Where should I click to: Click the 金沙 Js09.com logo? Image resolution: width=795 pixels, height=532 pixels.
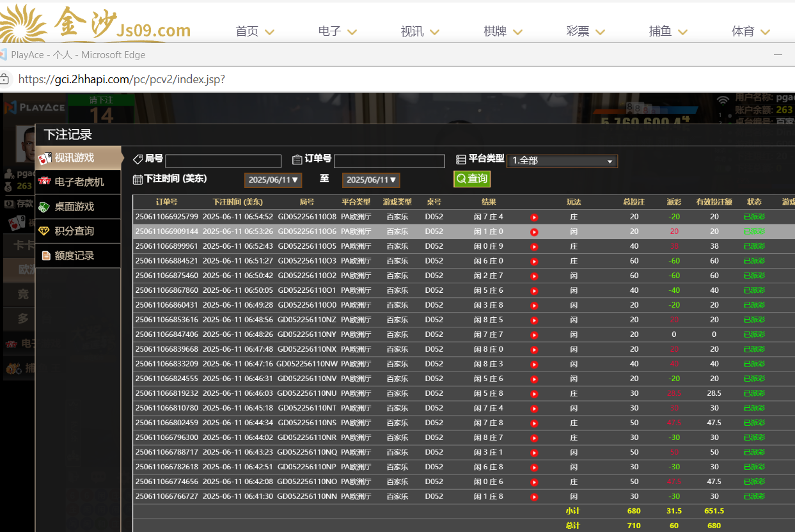pyautogui.click(x=96, y=23)
